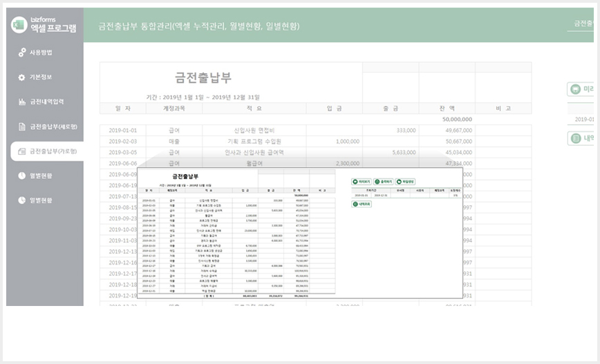Click the printer icon on the cut-off 미리보기 button at right edge

coord(576,89)
